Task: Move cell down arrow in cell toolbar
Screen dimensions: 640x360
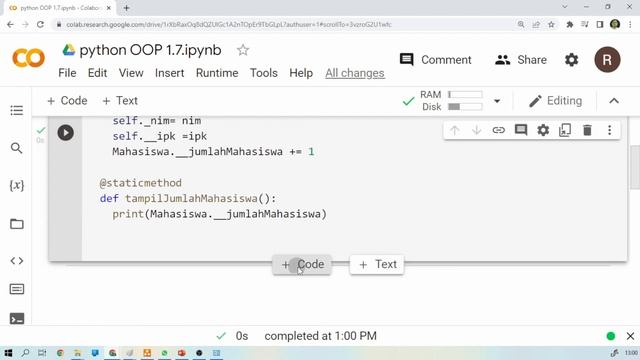Action: pyautogui.click(x=476, y=130)
